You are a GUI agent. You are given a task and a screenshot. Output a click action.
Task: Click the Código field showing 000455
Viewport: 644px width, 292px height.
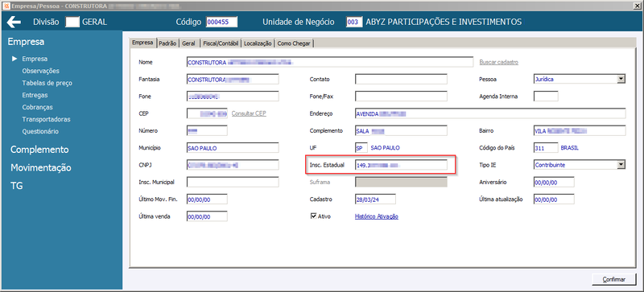point(222,23)
